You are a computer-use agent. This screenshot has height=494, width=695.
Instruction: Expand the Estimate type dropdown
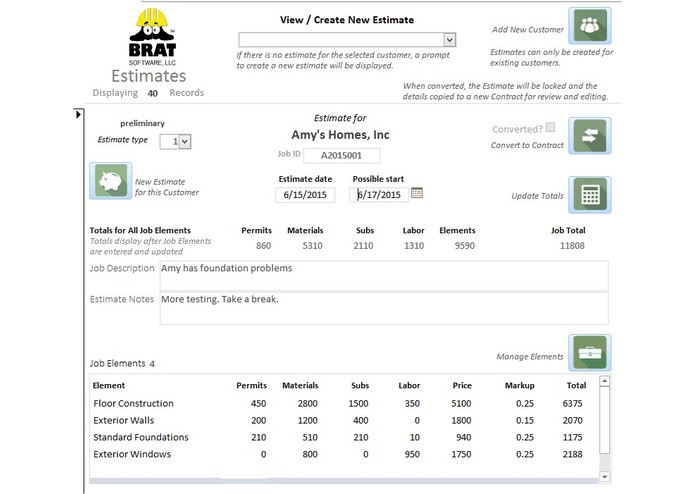(x=185, y=142)
